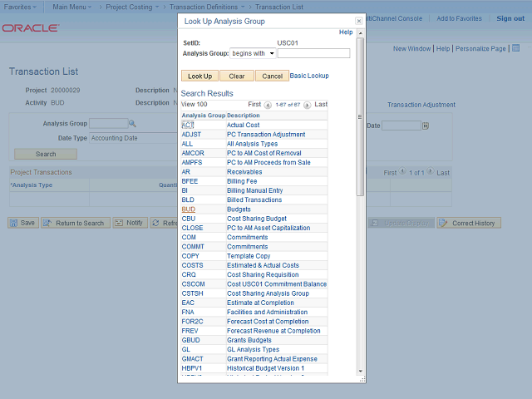
Task: Sort by the Analysis Group column header
Action: [204, 116]
